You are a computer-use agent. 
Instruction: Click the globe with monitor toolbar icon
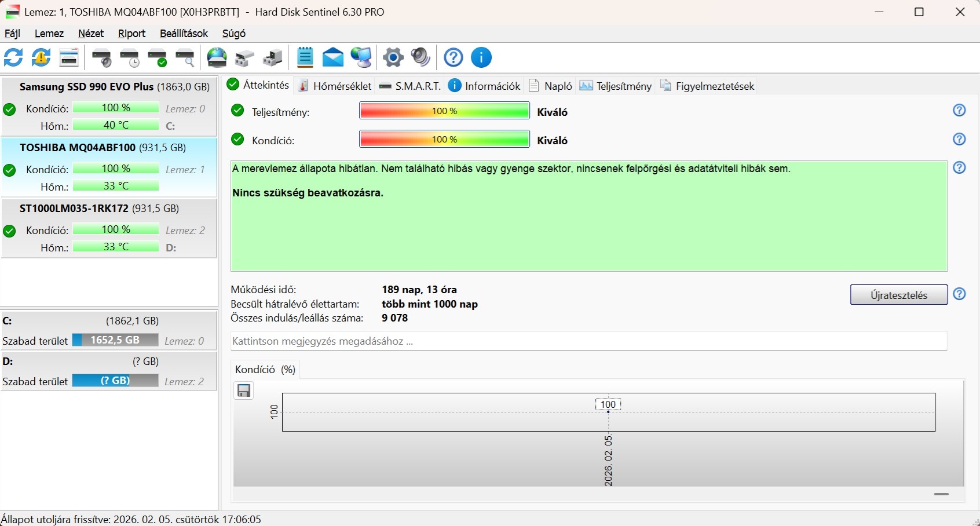361,57
